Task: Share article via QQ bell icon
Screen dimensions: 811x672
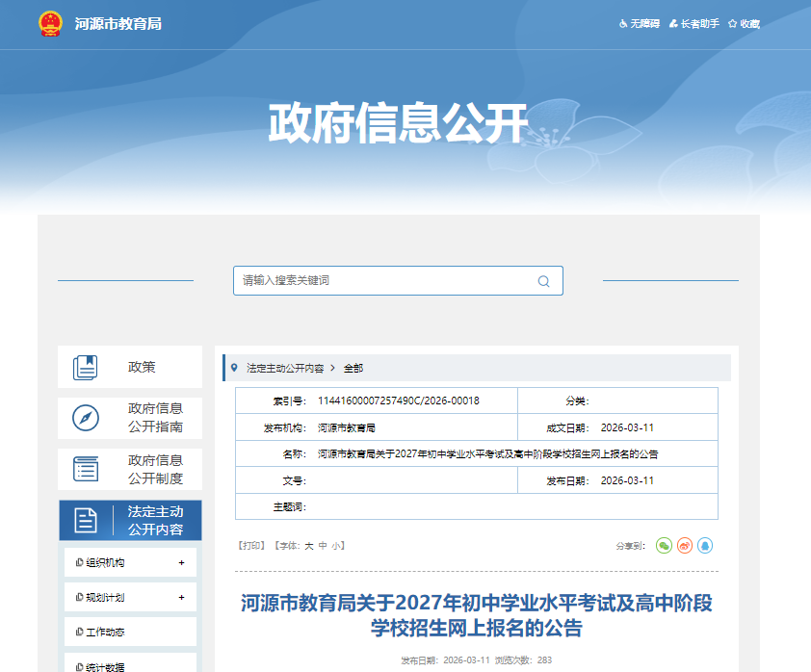Action: coord(705,546)
